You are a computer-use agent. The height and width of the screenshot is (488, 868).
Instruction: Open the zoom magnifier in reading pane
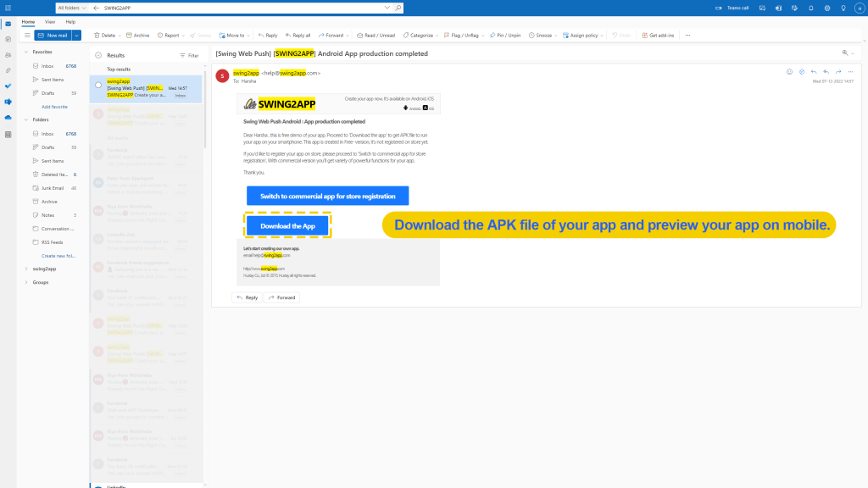[845, 53]
